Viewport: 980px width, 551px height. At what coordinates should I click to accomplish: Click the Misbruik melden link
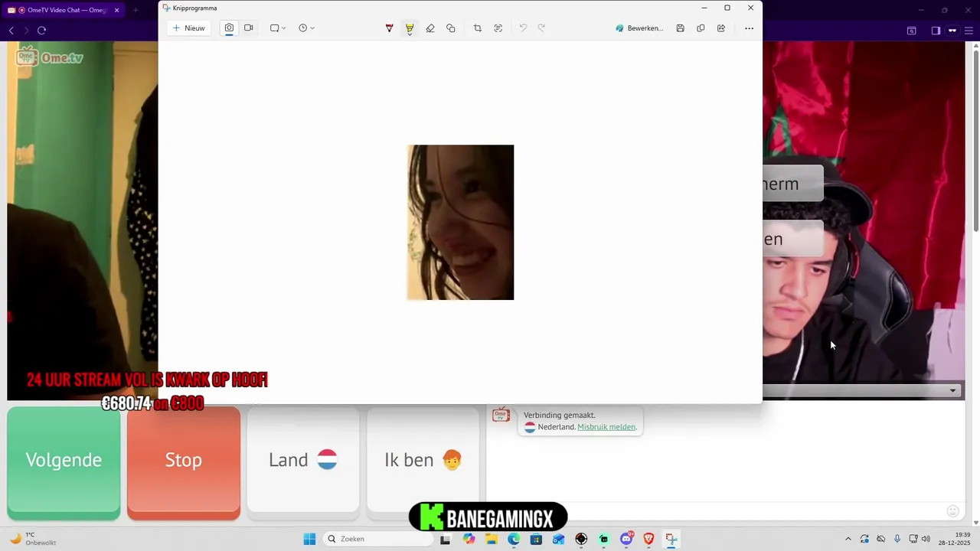(x=606, y=427)
